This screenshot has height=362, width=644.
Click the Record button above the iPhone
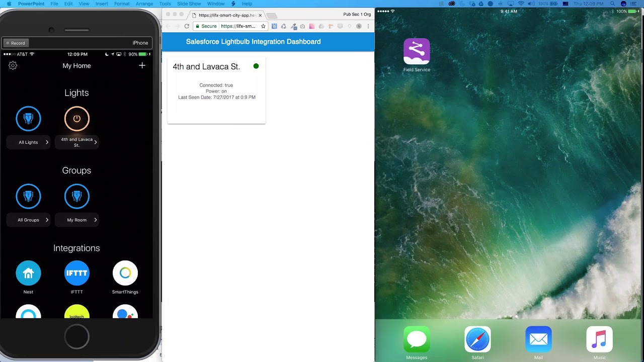(15, 43)
